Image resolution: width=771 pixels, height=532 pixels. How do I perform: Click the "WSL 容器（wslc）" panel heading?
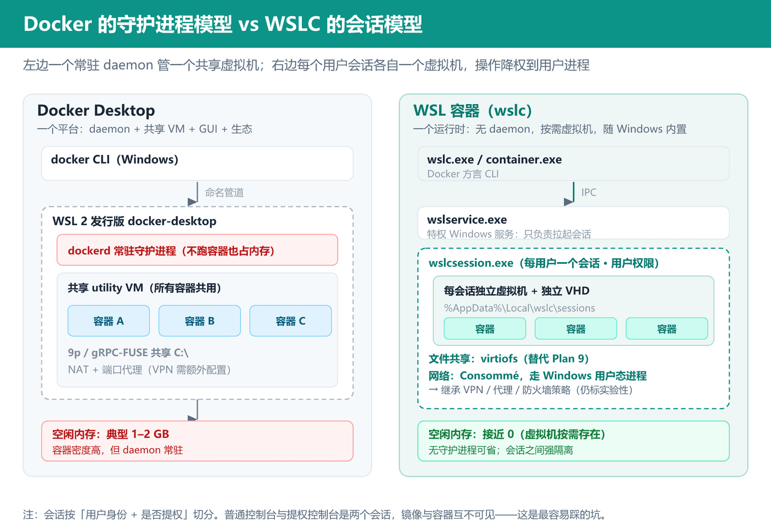pyautogui.click(x=473, y=110)
